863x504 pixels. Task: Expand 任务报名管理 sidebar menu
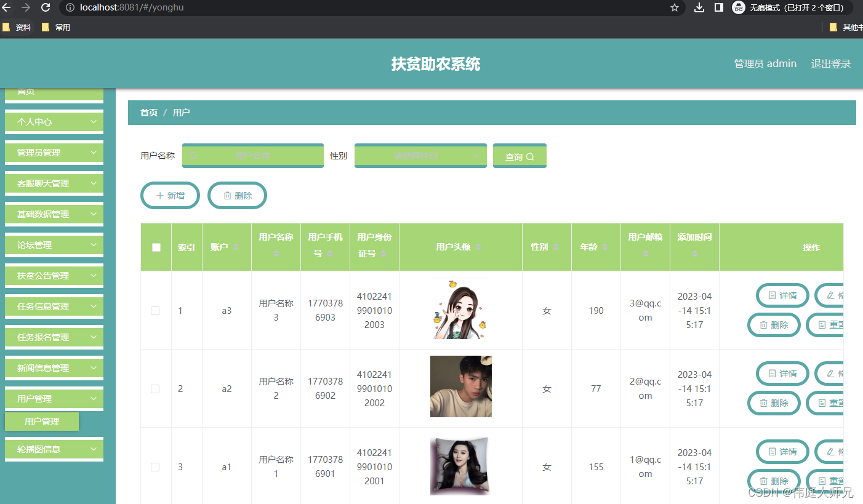54,337
